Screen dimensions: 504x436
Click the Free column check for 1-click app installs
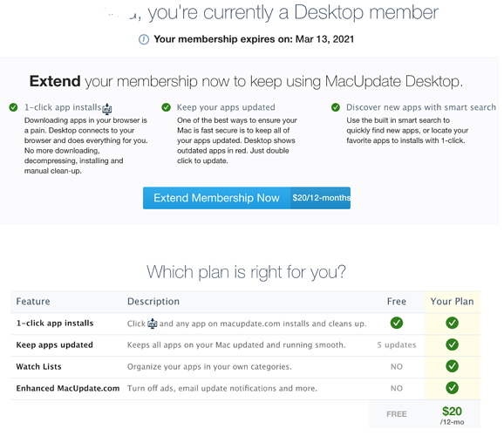click(397, 323)
